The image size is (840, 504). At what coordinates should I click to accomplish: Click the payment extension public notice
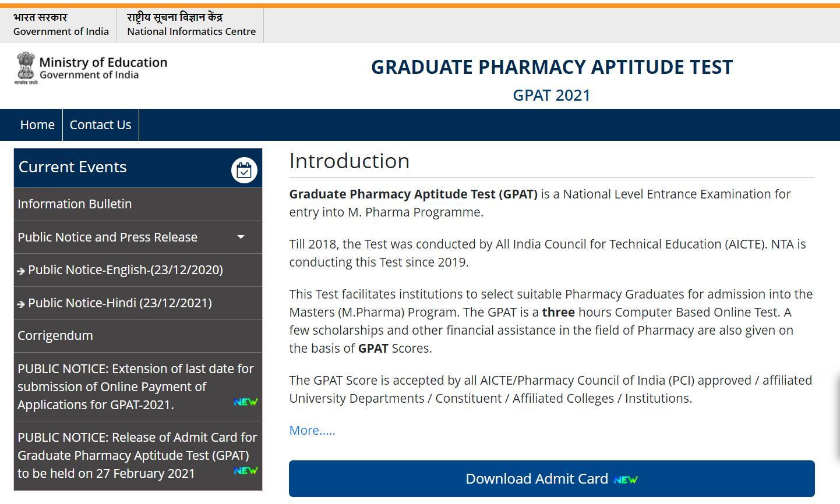pyautogui.click(x=136, y=386)
